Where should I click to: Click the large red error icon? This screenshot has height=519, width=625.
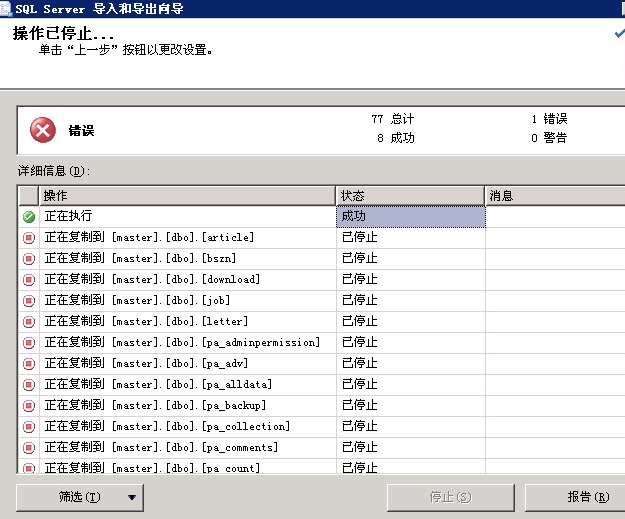tap(43, 130)
